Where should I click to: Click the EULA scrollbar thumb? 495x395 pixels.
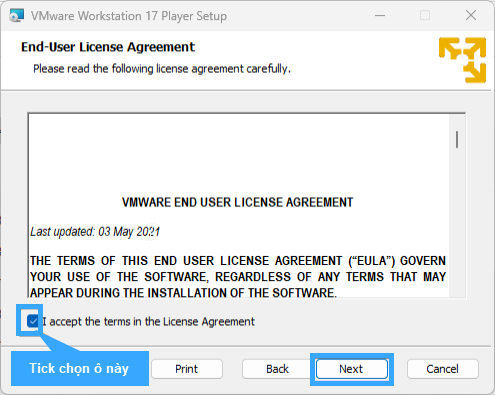tap(457, 139)
